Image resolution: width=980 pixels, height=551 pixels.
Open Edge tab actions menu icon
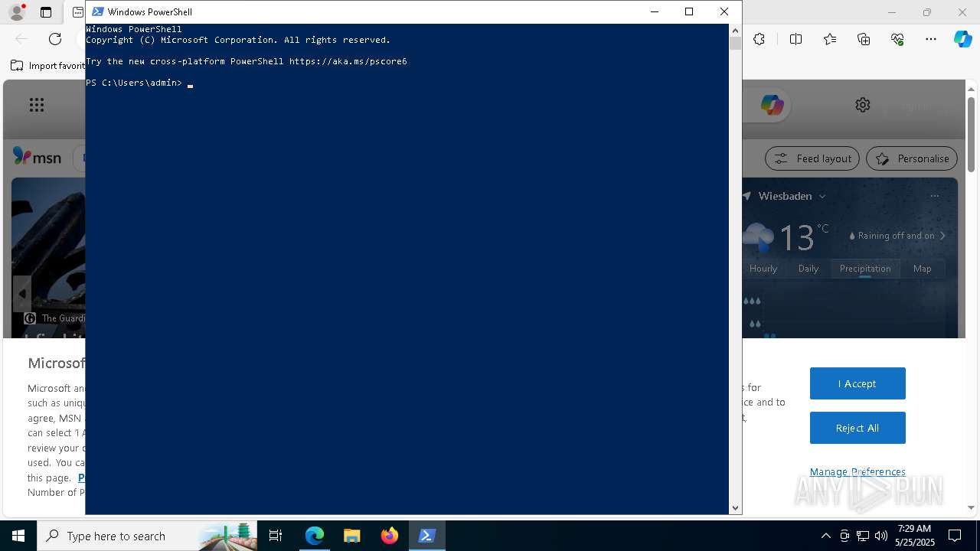46,12
